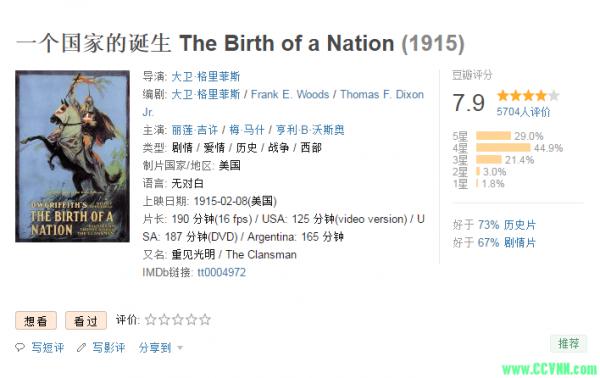The width and height of the screenshot is (600, 378).
Task: Rate the film five stars
Action: click(x=205, y=319)
